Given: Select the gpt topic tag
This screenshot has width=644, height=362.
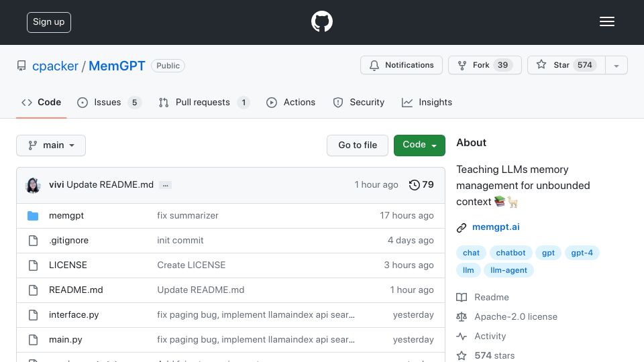Looking at the screenshot, I should coord(548,253).
